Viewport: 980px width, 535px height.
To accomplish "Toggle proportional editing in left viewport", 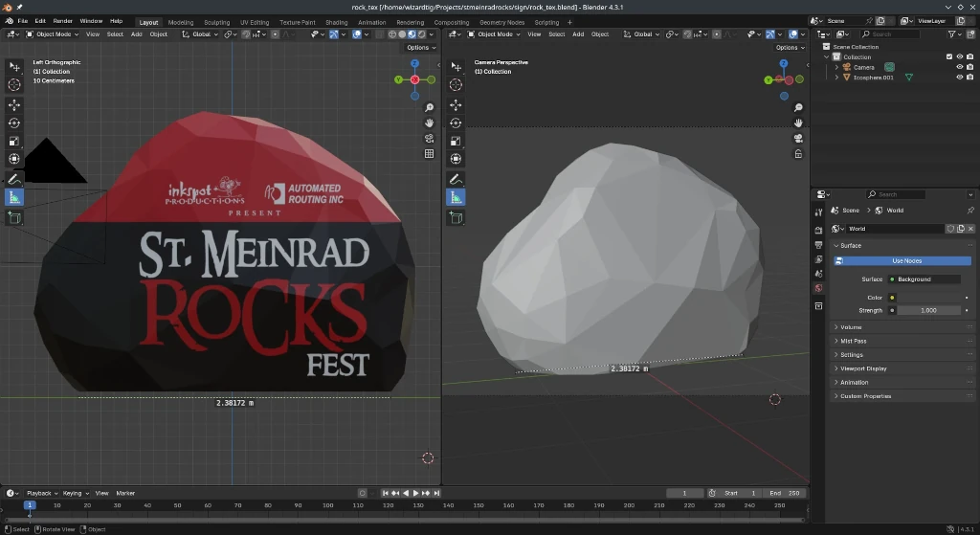I will (x=275, y=34).
